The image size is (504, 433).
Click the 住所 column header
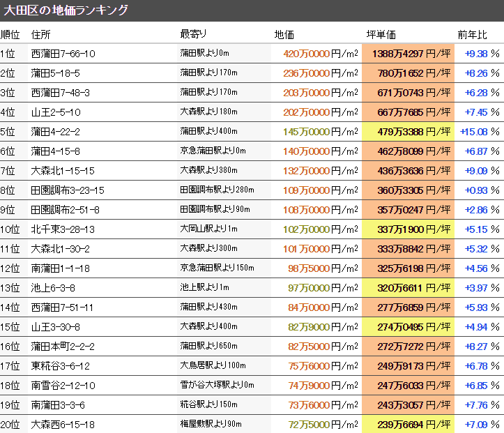click(x=41, y=34)
